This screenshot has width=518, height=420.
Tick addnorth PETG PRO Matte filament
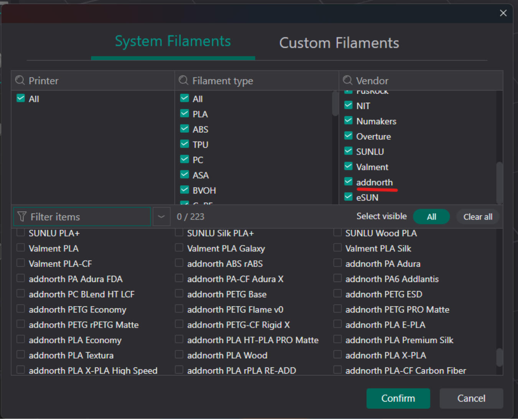[338, 309]
